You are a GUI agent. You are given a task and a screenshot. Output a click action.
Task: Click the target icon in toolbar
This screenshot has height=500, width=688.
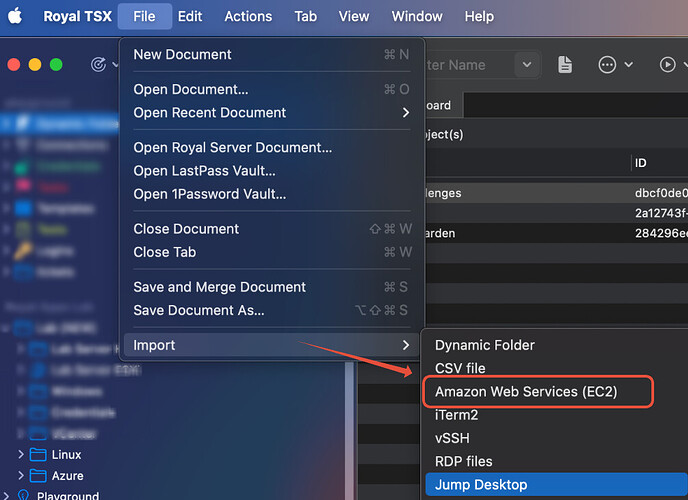coord(98,65)
